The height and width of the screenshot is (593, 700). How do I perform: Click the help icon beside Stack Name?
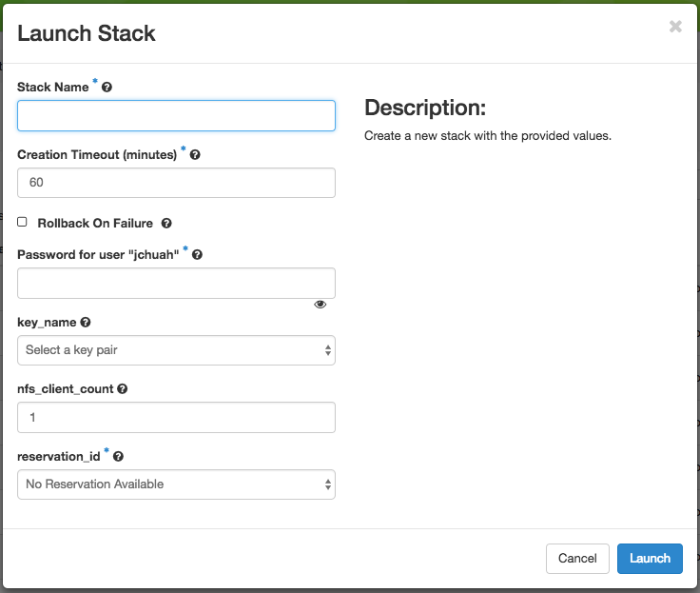pos(107,88)
